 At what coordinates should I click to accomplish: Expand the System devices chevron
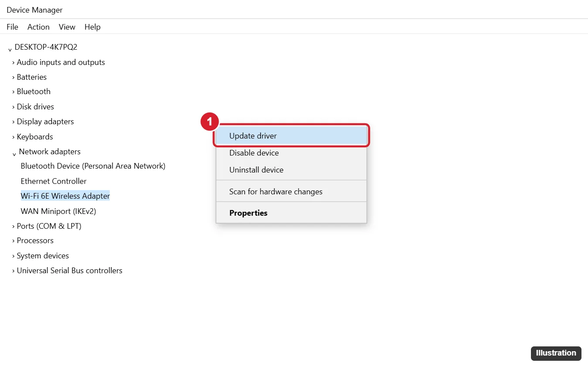(x=13, y=256)
